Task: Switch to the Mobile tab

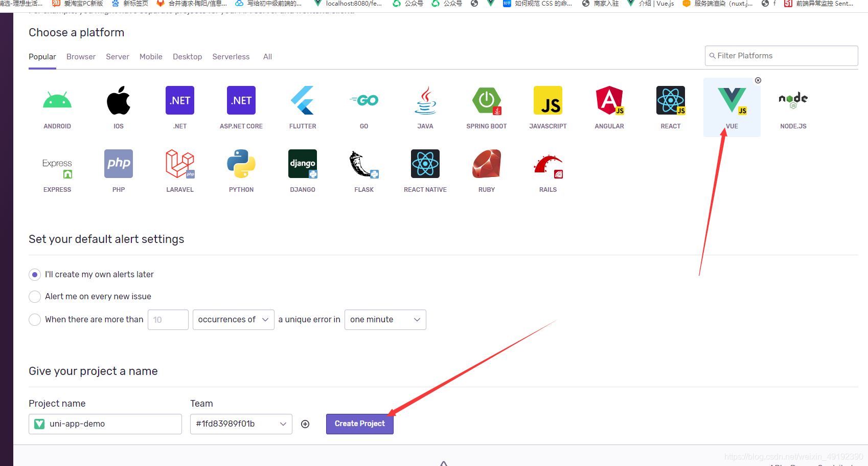Action: click(x=151, y=57)
